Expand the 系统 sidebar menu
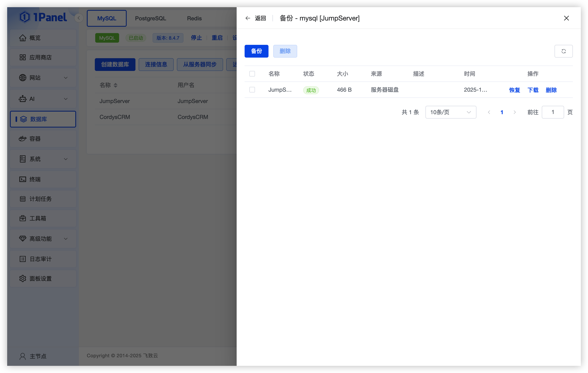This screenshot has height=373, width=588. click(x=66, y=159)
